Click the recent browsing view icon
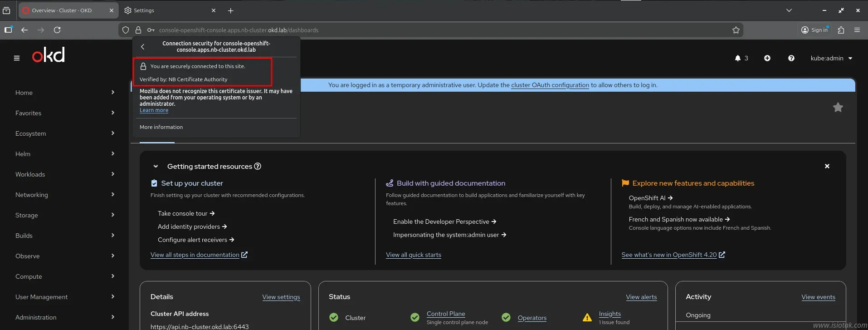Image resolution: width=868 pixels, height=330 pixels. [x=6, y=10]
